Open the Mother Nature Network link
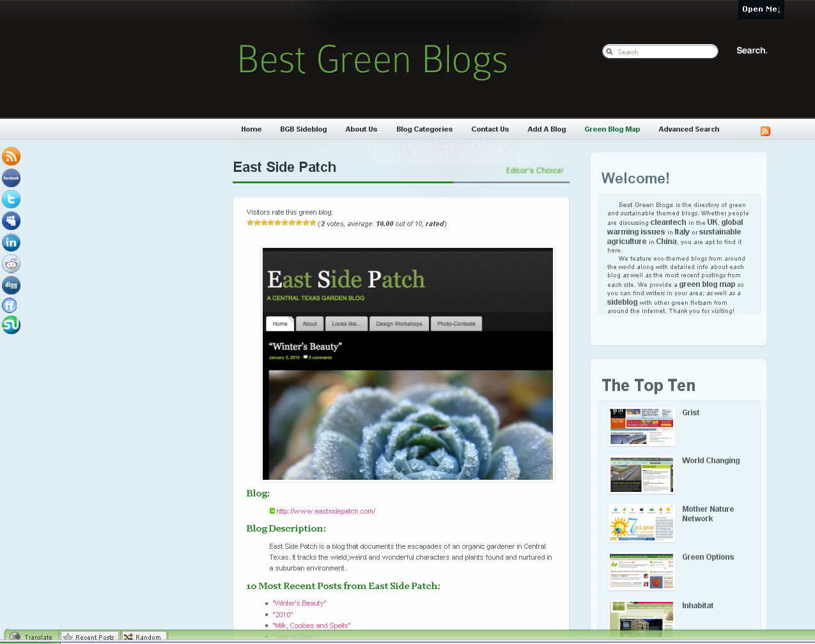The width and height of the screenshot is (815, 644). [x=708, y=514]
